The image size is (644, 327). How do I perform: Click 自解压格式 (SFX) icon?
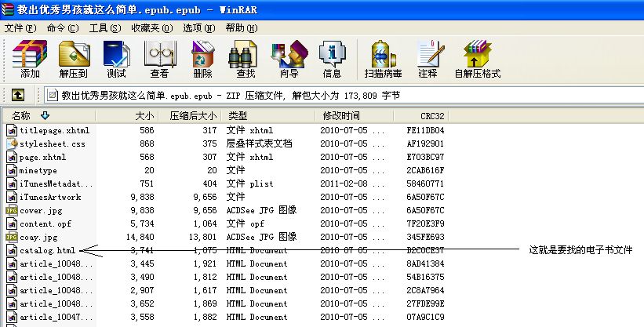coord(477,59)
